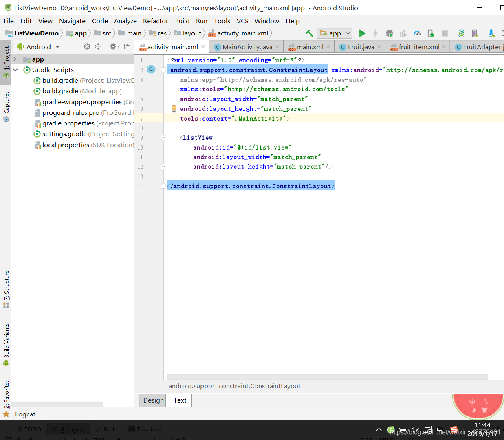Click the ListViewDemo breadcrumb
The height and width of the screenshot is (440, 504).
pos(32,33)
